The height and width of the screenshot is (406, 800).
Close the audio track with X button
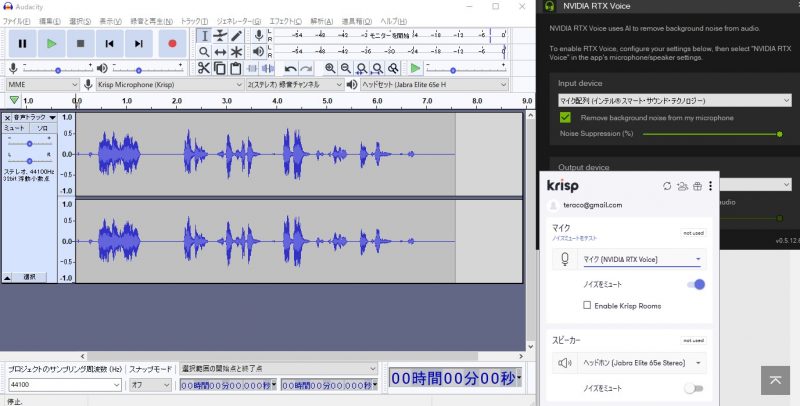click(7, 118)
